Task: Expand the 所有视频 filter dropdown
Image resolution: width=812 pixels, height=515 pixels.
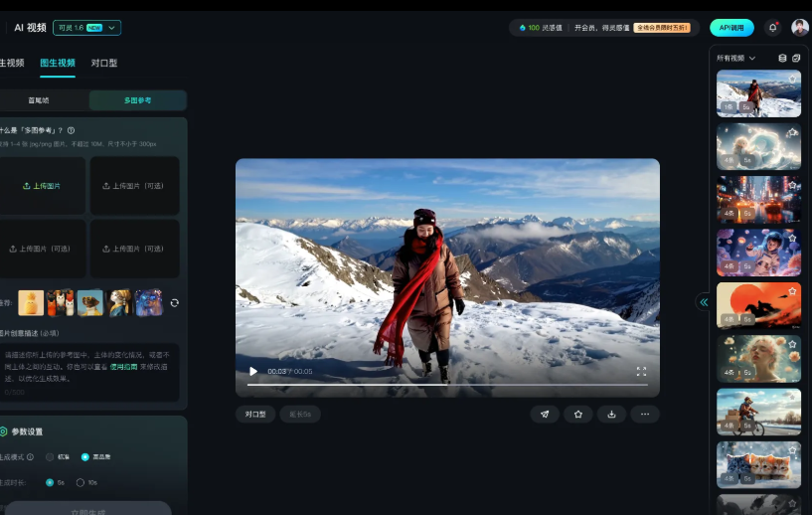Action: tap(735, 58)
